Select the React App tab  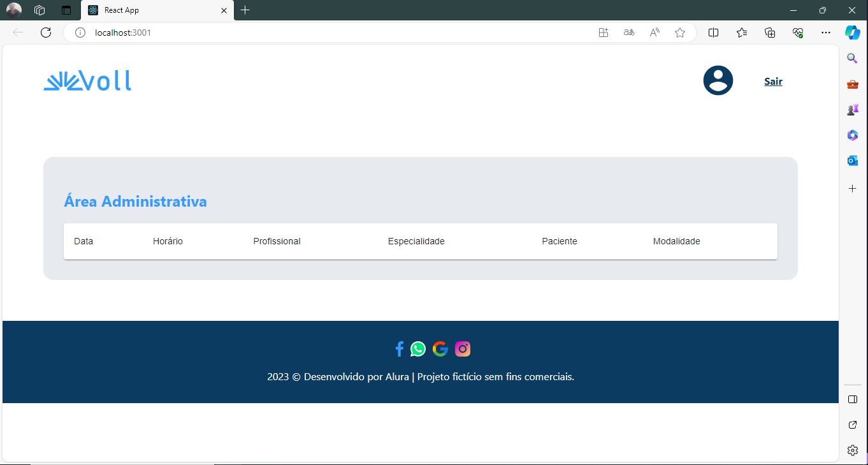(157, 10)
